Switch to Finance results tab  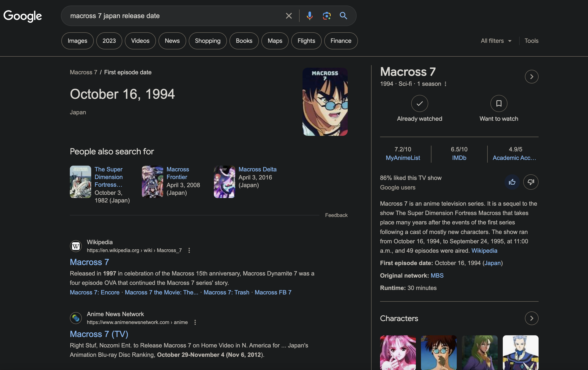[341, 41]
